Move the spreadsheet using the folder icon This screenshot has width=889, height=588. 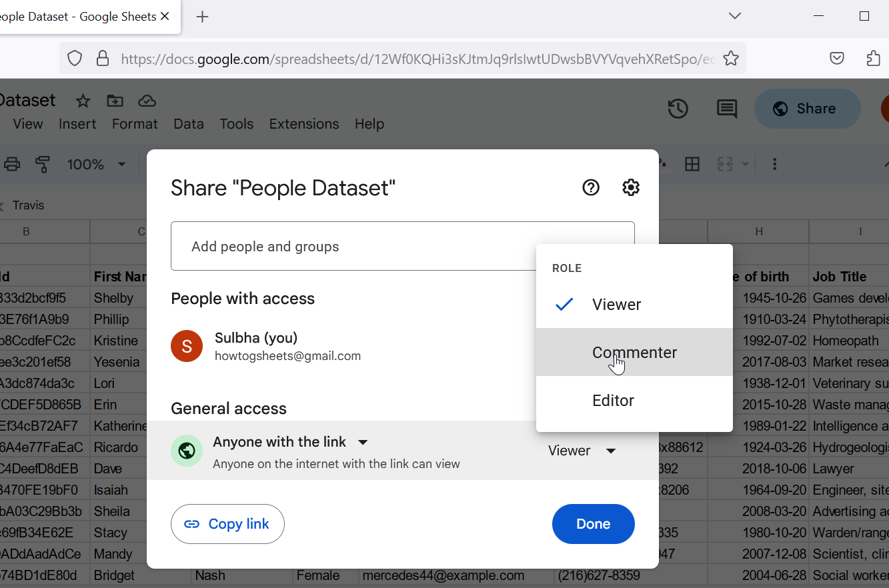click(x=115, y=101)
